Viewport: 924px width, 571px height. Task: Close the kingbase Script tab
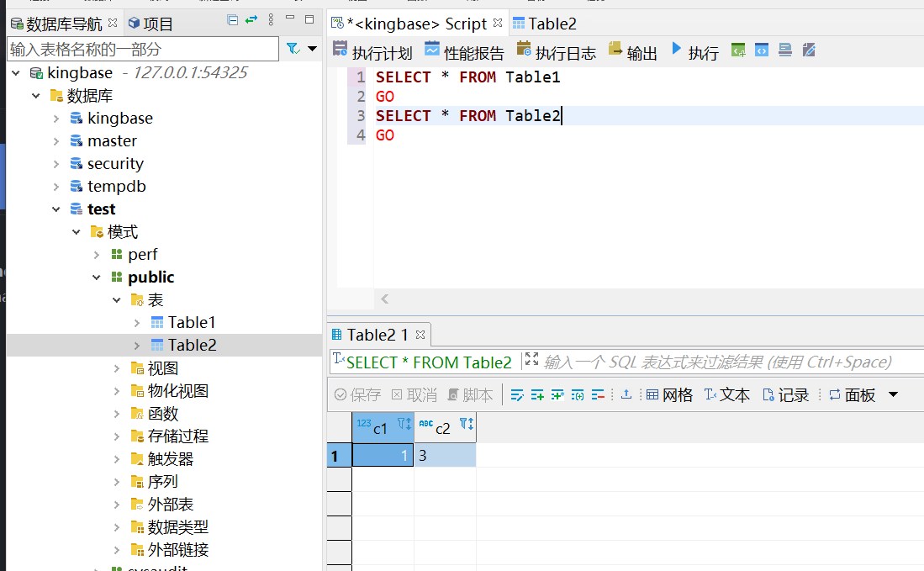(x=498, y=23)
